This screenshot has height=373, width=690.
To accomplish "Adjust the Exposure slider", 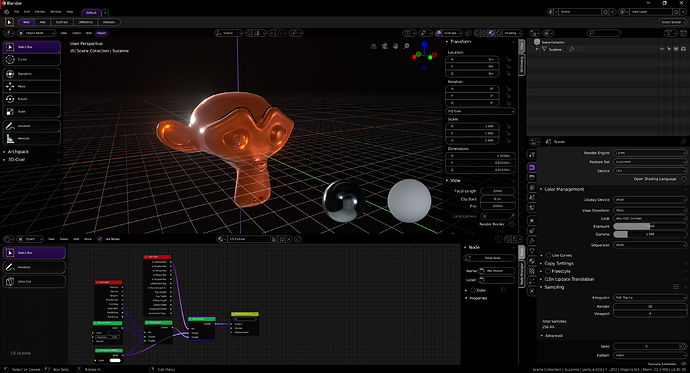I will click(x=650, y=226).
